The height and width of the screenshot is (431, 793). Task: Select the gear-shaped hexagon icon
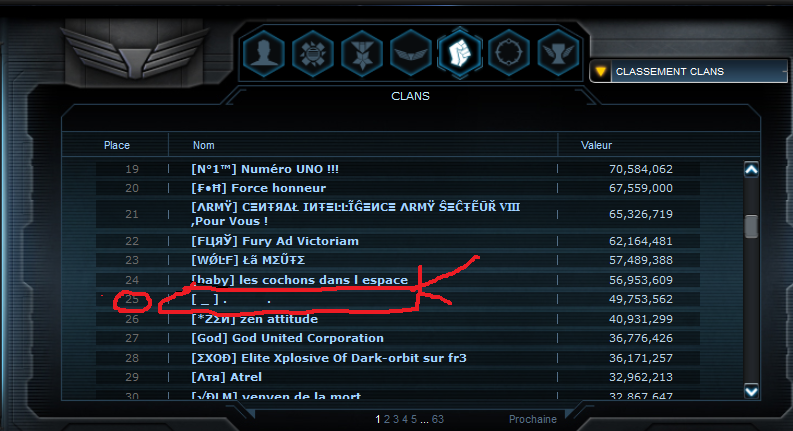coord(313,53)
